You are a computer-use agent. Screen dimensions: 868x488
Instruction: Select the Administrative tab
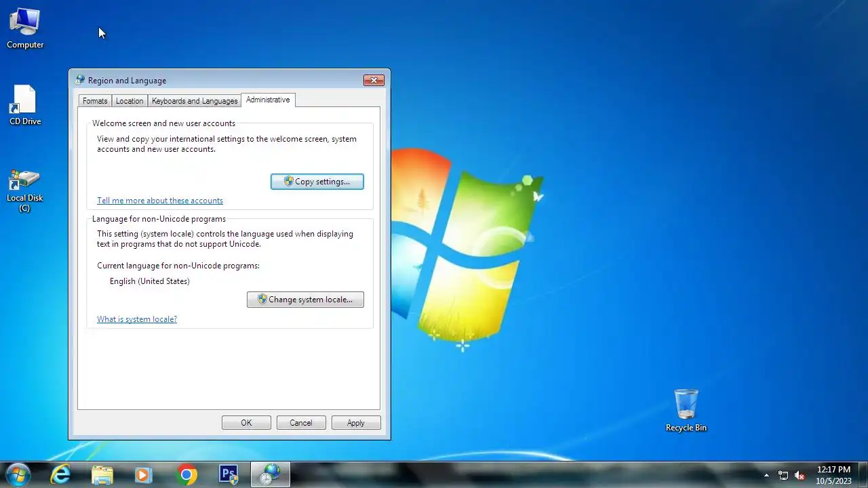268,100
